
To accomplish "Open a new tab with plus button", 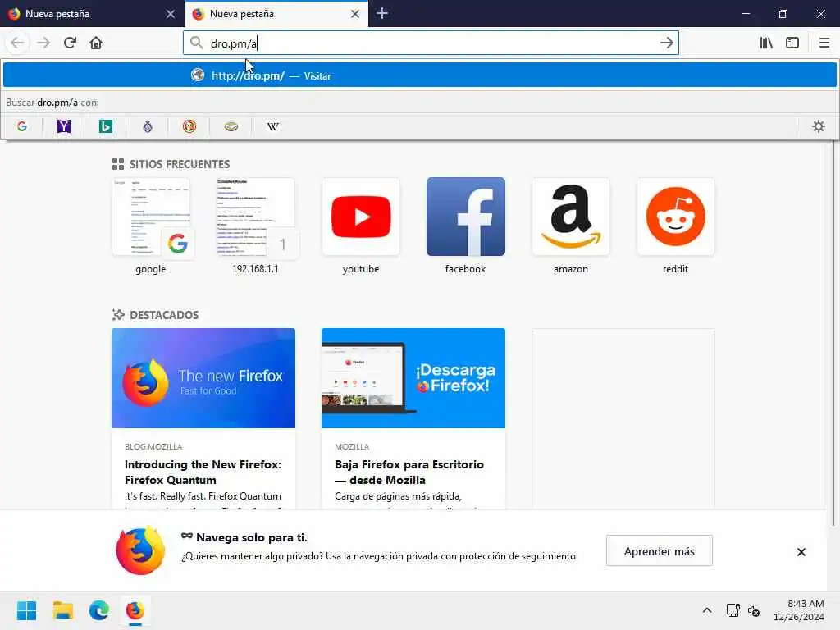I will tap(382, 13).
